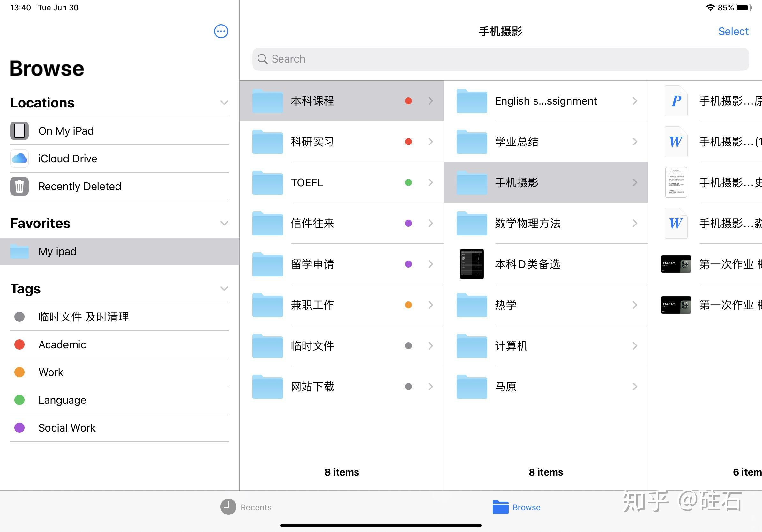The image size is (762, 532).
Task: Click the three-dot more options icon
Action: pyautogui.click(x=221, y=31)
